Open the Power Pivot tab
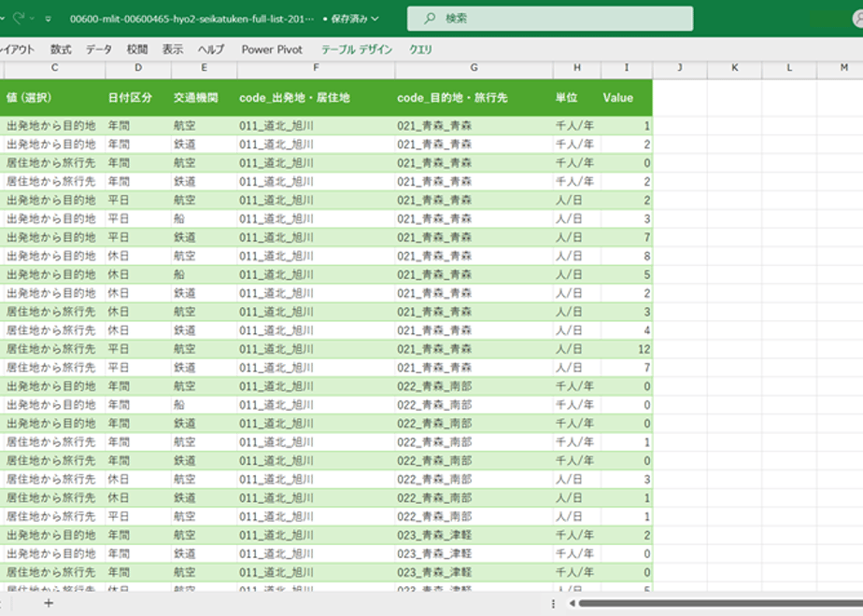This screenshot has height=616, width=863. pyautogui.click(x=272, y=49)
